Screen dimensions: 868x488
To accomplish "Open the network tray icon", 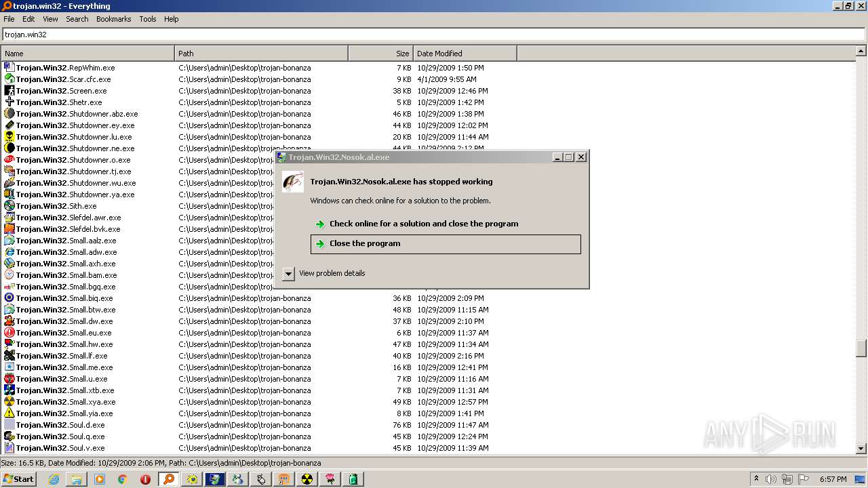I will [787, 479].
